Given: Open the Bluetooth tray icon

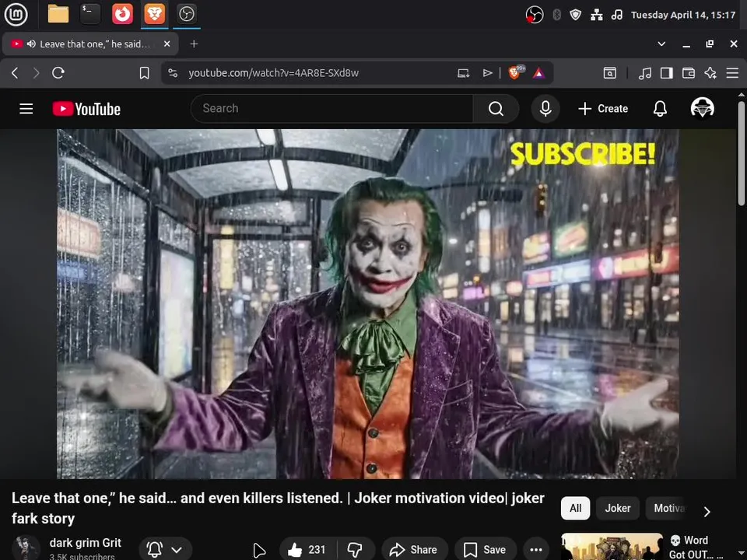Looking at the screenshot, I should click(556, 16).
